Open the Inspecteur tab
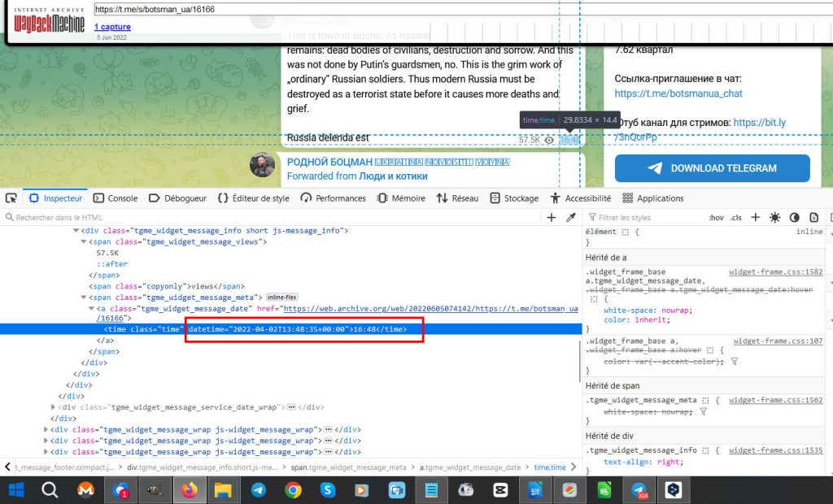 coord(56,198)
